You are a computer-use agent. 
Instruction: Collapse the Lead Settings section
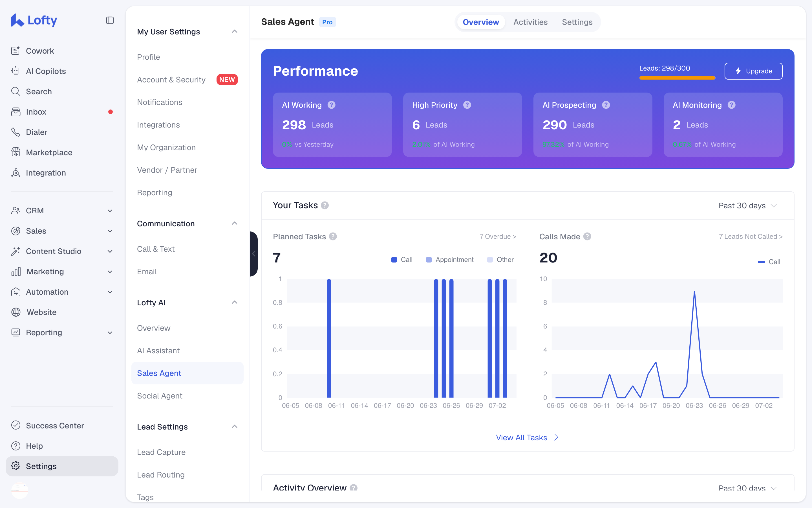(235, 427)
